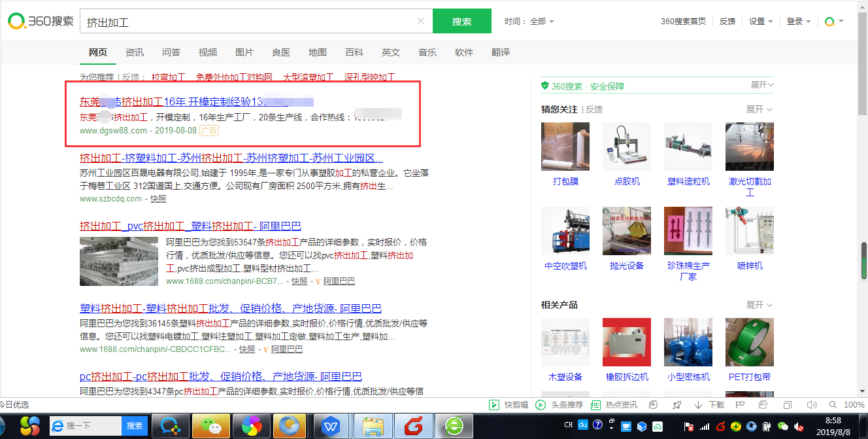The width and height of the screenshot is (868, 439).
Task: Open the 抛光设备 product thumbnail
Action: (627, 231)
